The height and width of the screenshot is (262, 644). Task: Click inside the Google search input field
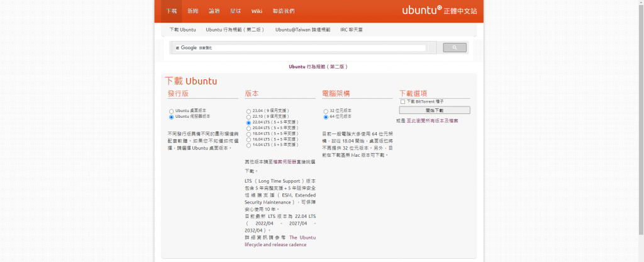click(x=301, y=48)
